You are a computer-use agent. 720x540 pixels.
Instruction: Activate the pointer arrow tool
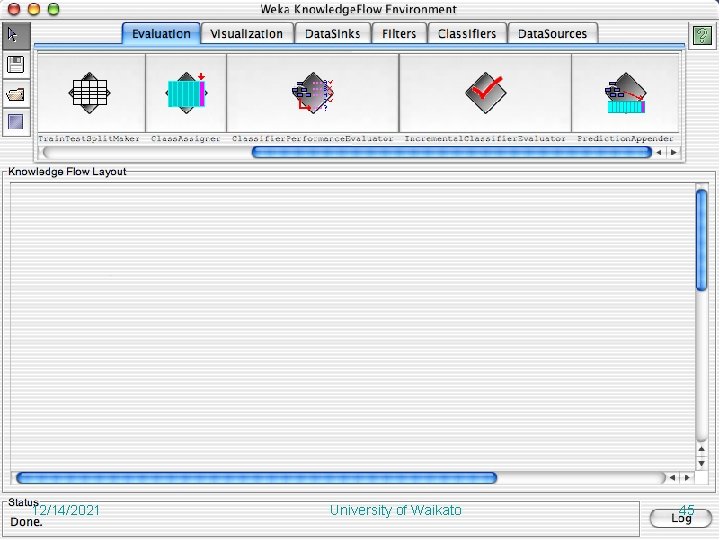pos(16,35)
